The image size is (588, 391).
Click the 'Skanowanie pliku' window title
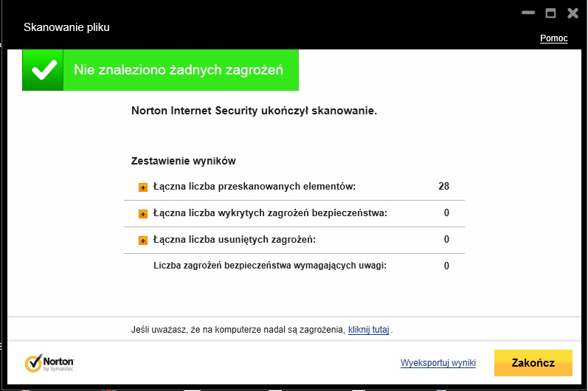click(66, 27)
